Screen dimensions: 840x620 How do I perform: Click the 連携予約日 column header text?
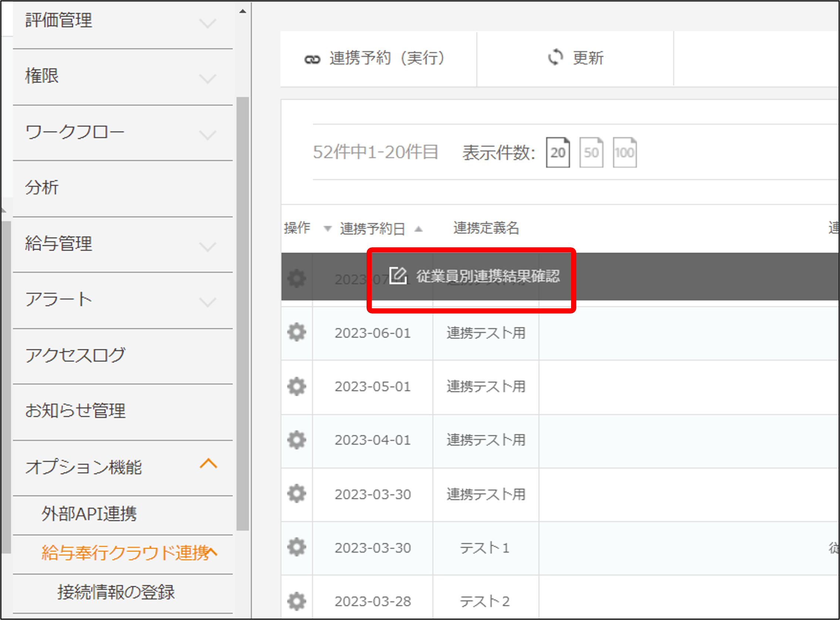coord(372,228)
